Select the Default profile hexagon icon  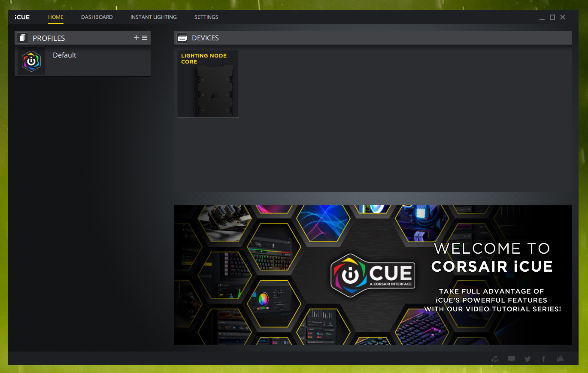[31, 61]
